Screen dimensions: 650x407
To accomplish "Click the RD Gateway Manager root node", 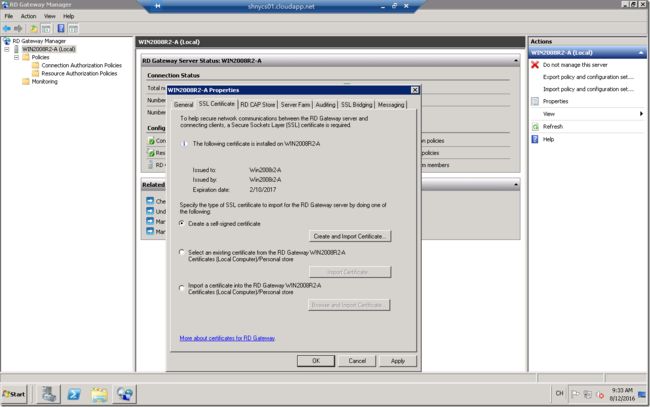I will coord(39,41).
